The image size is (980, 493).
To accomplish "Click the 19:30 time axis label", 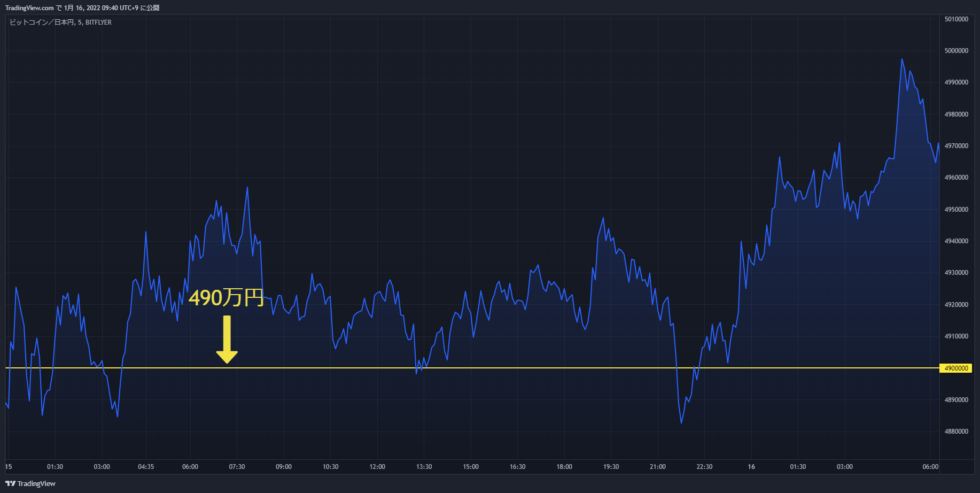I will point(611,467).
